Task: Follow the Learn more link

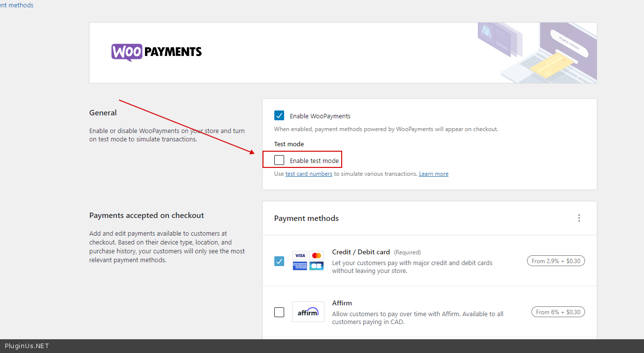Action: click(x=434, y=174)
